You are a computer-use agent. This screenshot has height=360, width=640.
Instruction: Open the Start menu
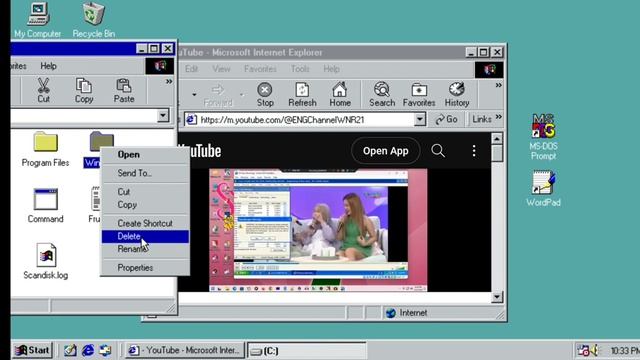[32, 350]
